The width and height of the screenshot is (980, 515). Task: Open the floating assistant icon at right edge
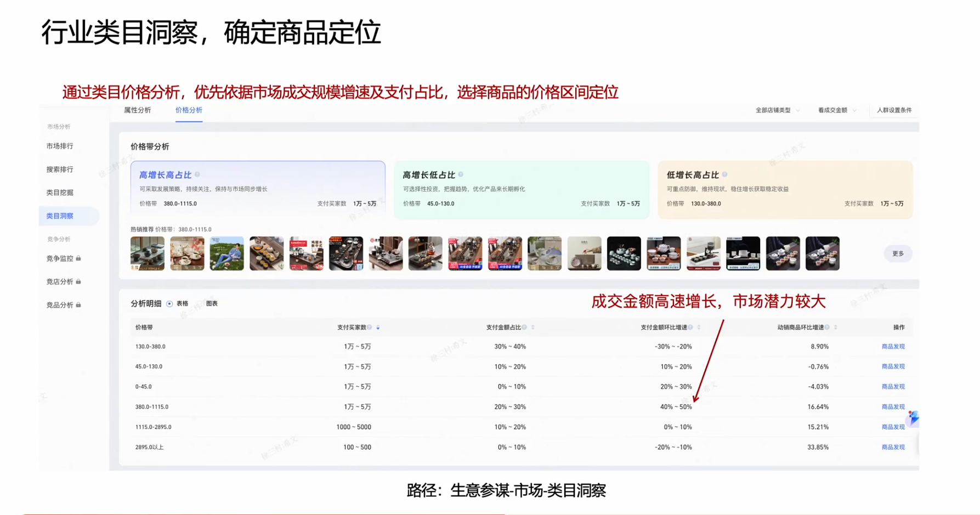[913, 418]
